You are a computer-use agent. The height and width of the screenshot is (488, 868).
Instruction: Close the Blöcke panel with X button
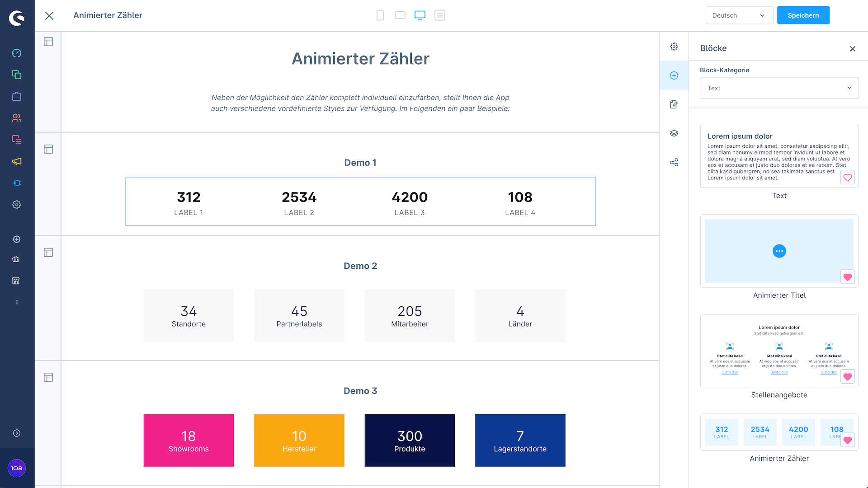(x=853, y=49)
